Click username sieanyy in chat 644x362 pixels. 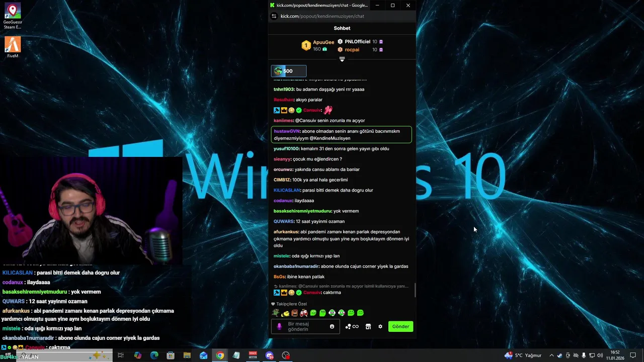(282, 159)
